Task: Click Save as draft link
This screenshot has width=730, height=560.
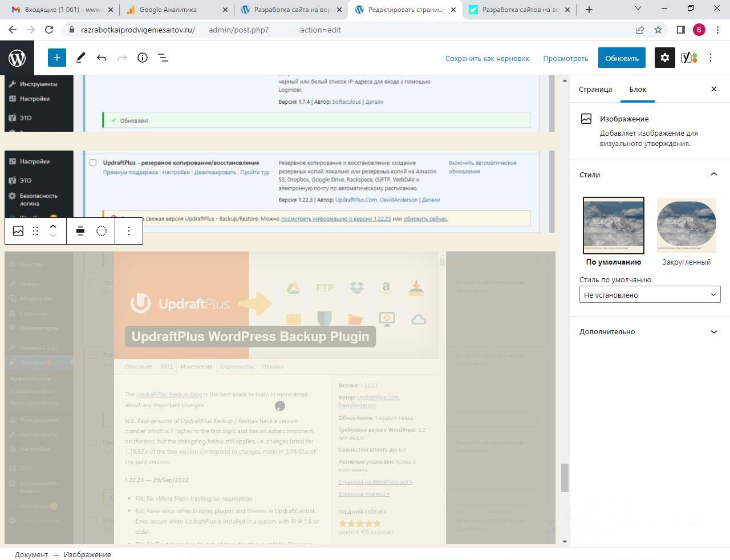Action: pyautogui.click(x=487, y=58)
